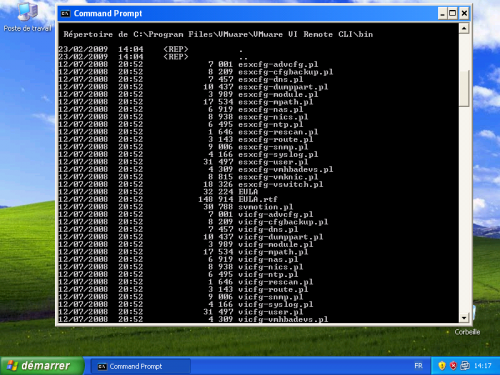This screenshot has height=375, width=500.
Task: Click esxcfg-dumppart.pl file name
Action: coord(283,87)
